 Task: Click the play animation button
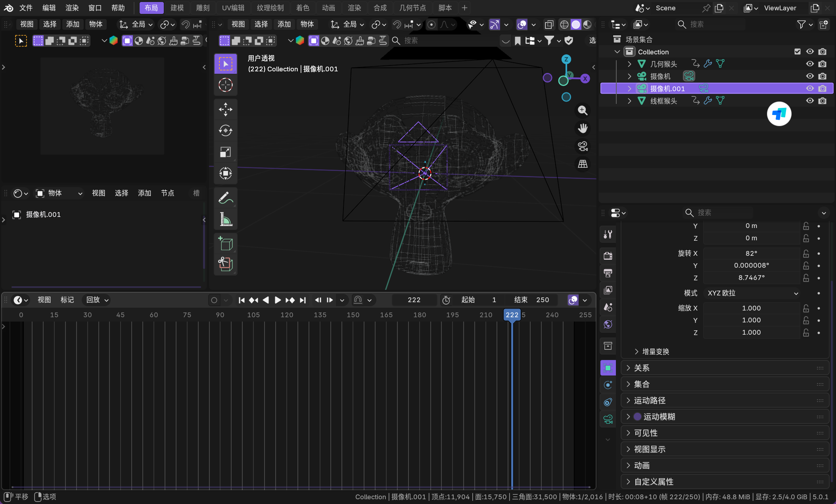pyautogui.click(x=278, y=300)
